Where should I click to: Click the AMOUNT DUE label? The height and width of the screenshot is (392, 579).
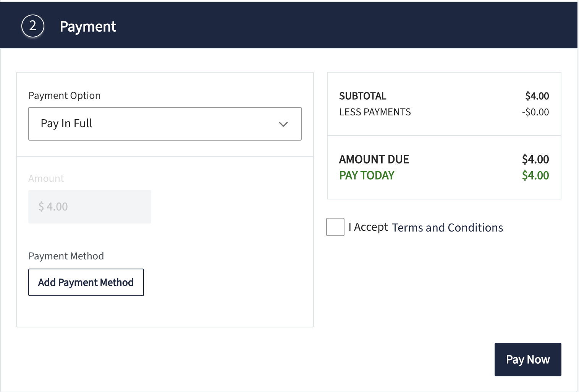click(374, 159)
